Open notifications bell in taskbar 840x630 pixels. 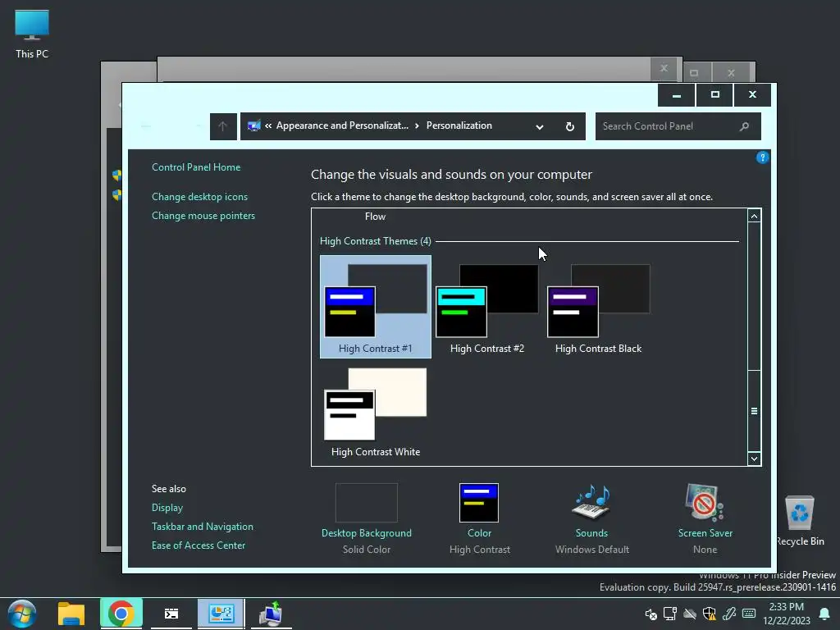coord(824,614)
